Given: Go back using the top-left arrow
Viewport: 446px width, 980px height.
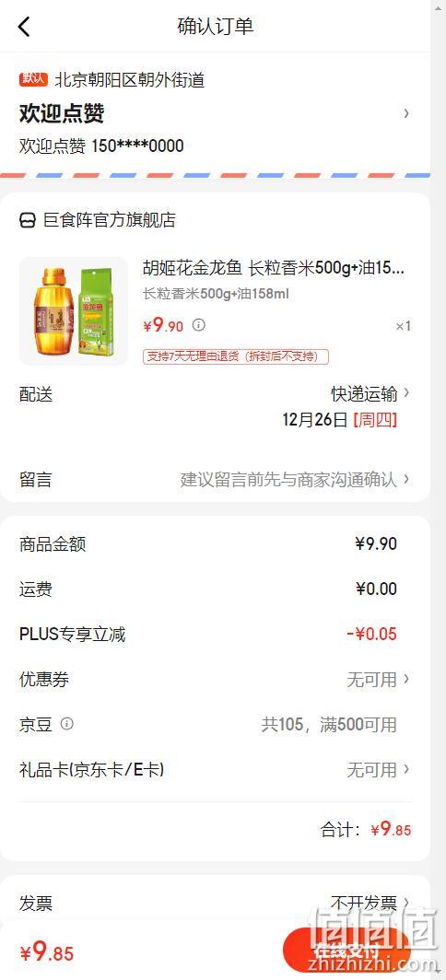Looking at the screenshot, I should [24, 27].
